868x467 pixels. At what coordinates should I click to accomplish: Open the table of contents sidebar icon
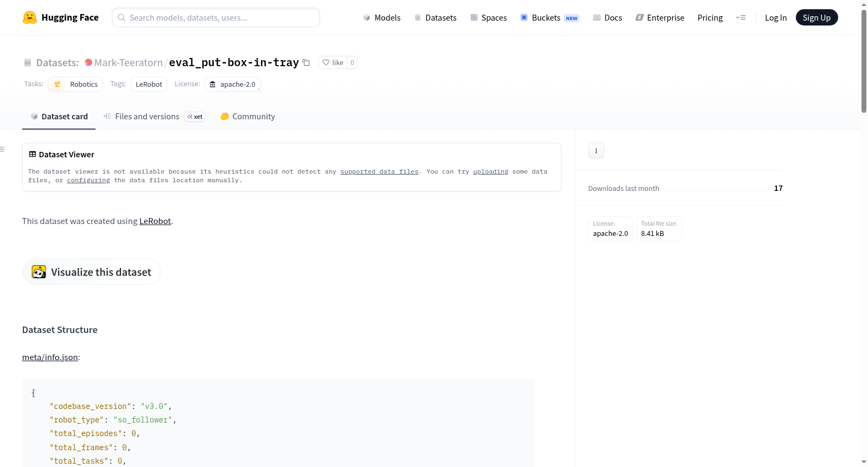[x=2, y=149]
